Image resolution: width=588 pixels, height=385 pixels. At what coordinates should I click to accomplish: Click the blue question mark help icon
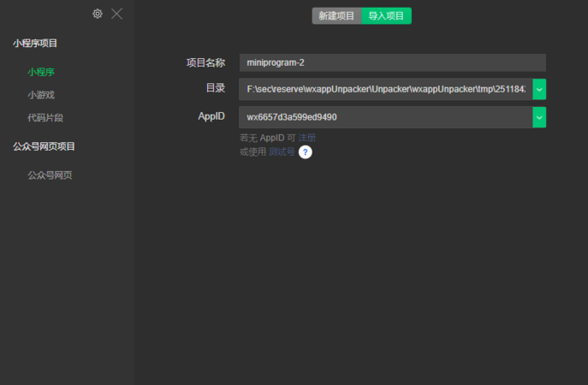click(x=306, y=152)
